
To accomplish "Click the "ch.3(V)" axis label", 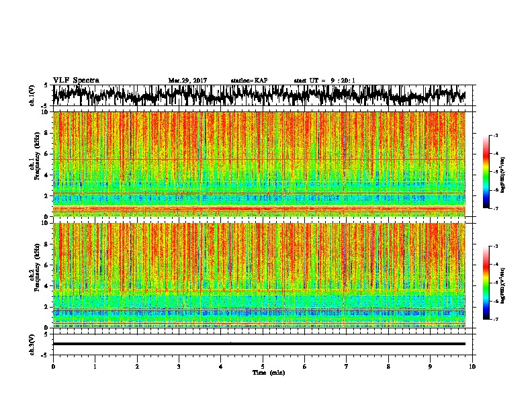I will point(32,345).
